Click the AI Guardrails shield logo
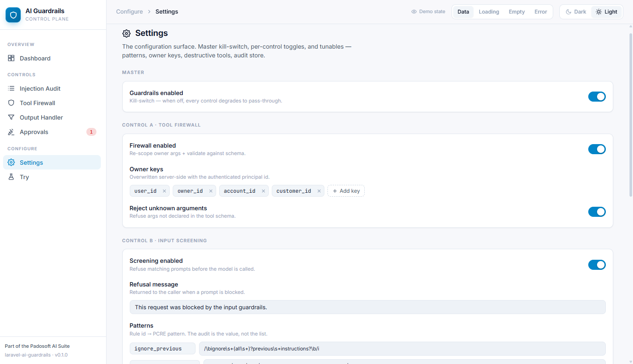 click(x=13, y=15)
